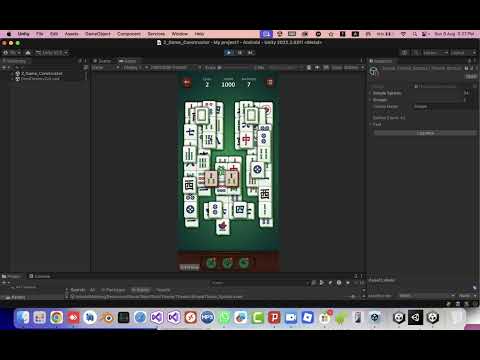Open the File menu
Screen dimensions: 480x360
coord(40,34)
